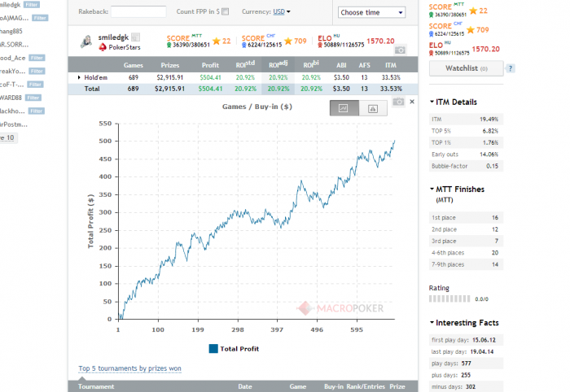Click the Filter button next to coF-T-...
The image size is (570, 392).
tap(35, 85)
